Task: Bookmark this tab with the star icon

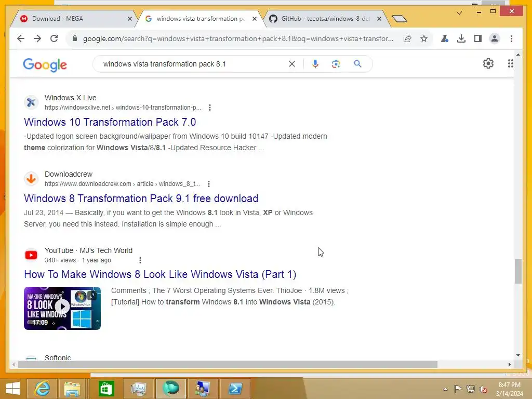Action: coord(424,38)
